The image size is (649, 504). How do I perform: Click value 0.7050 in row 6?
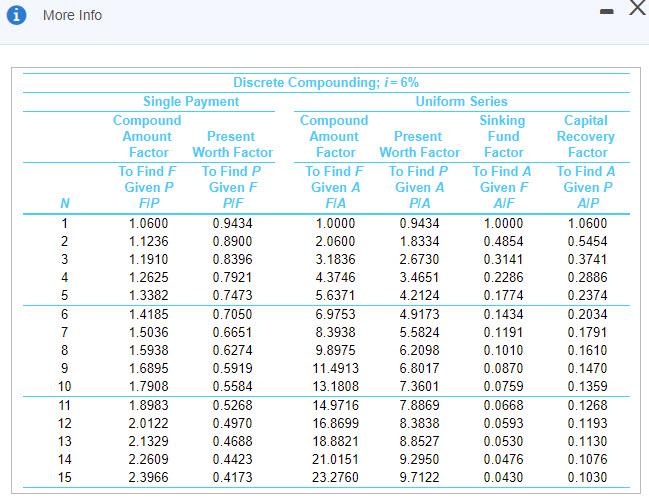tap(232, 314)
